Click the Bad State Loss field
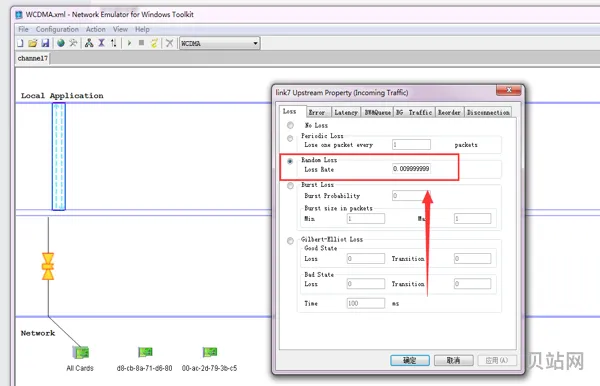The width and height of the screenshot is (600, 386). [366, 283]
